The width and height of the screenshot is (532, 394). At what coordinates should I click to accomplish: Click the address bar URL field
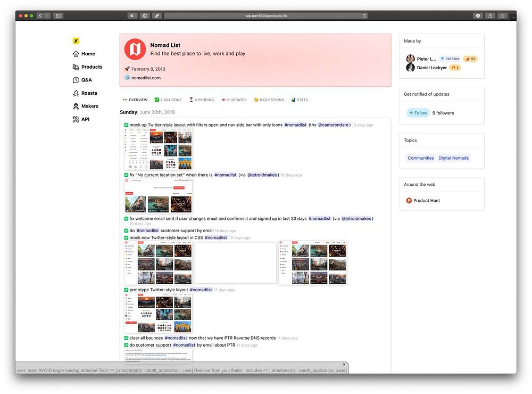[266, 15]
